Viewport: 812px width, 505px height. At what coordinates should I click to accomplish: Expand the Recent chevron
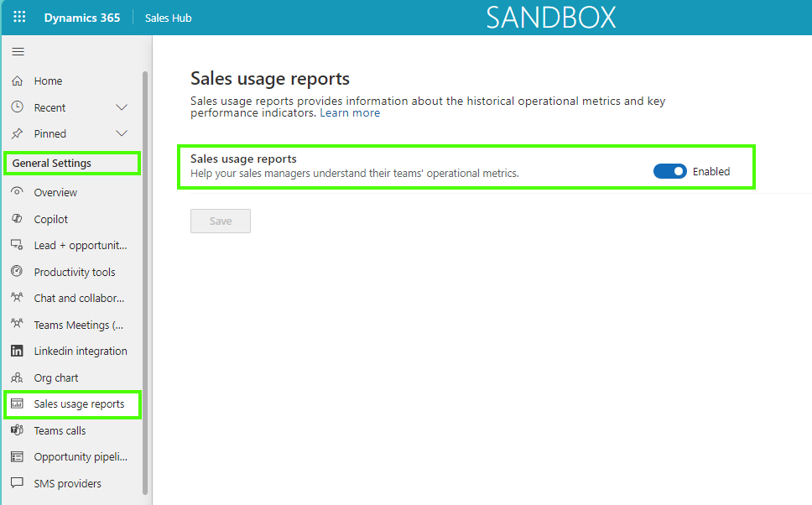(122, 107)
